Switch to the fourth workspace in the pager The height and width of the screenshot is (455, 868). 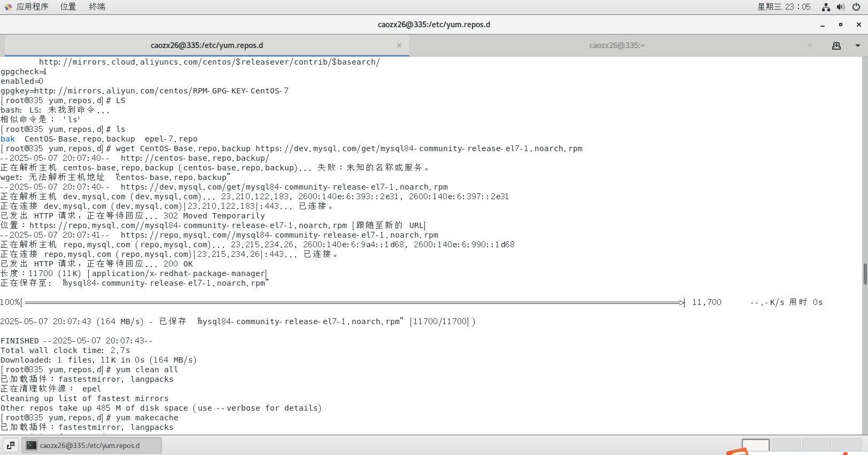tap(847, 445)
